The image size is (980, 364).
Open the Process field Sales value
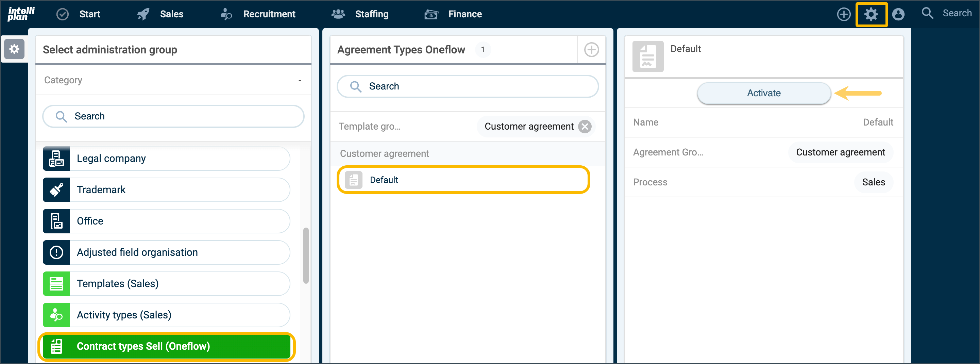pyautogui.click(x=873, y=182)
